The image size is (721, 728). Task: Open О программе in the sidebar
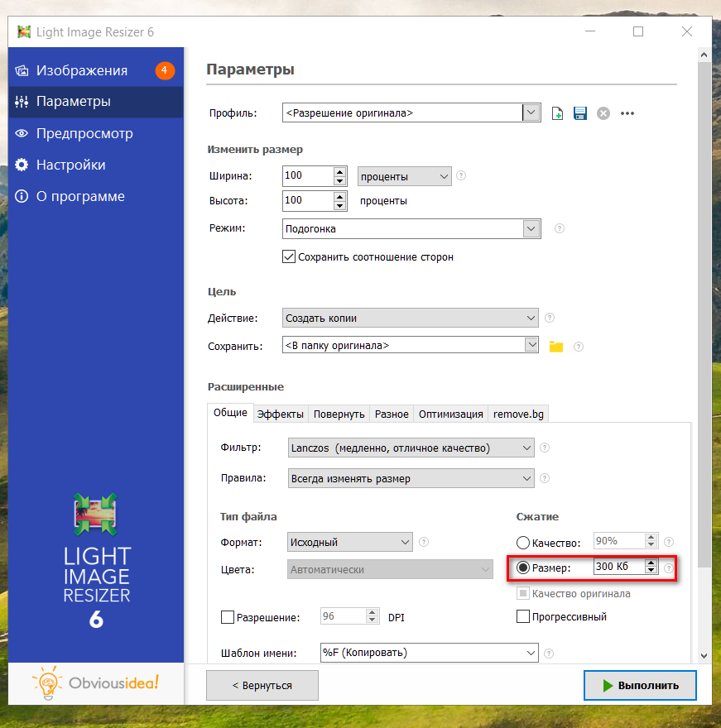(96, 196)
